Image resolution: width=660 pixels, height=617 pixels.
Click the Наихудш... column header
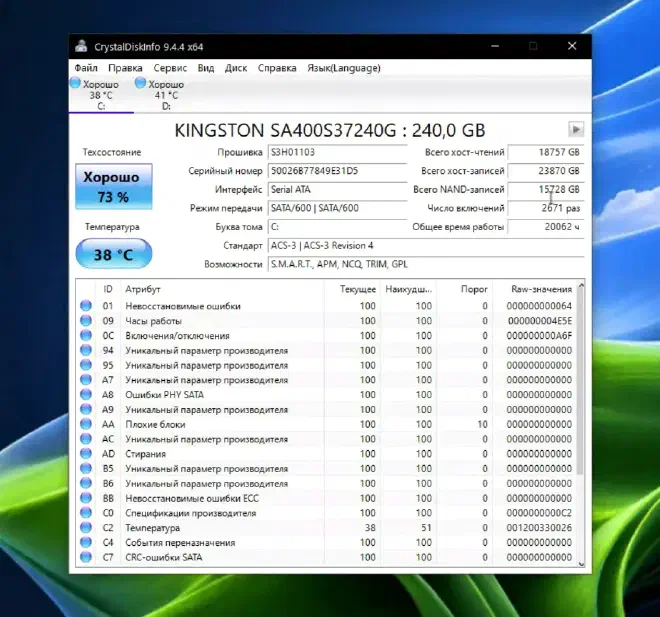[x=408, y=289]
